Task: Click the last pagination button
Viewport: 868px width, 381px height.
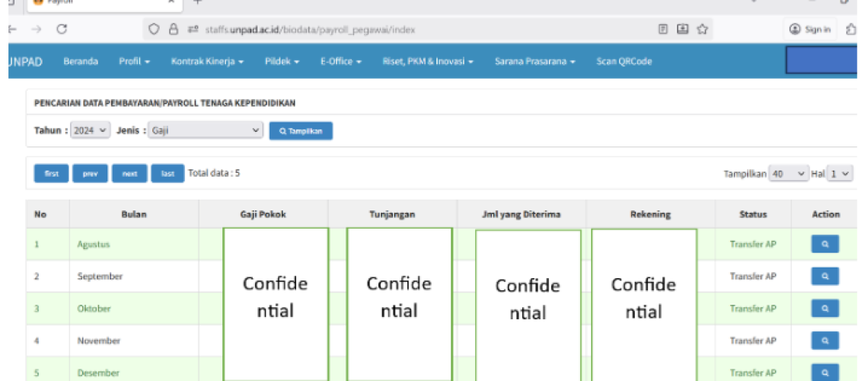Action: click(x=168, y=173)
